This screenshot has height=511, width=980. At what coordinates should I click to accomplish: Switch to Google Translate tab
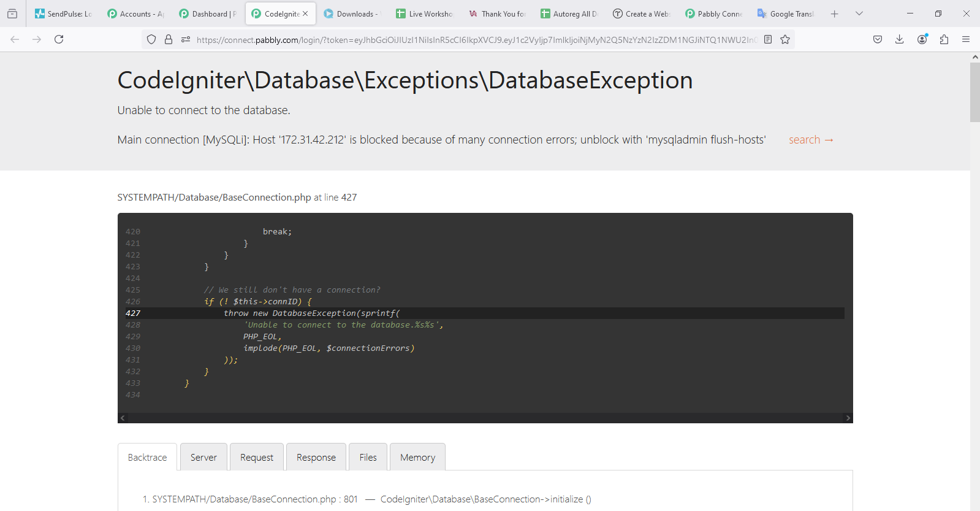[786, 13]
